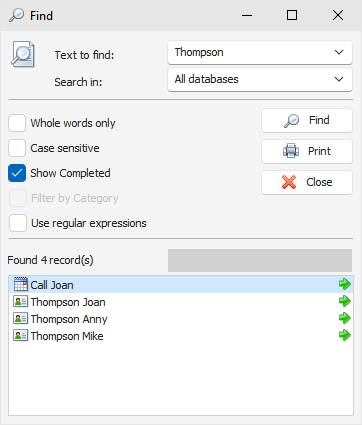Enable Use regular expressions
The width and height of the screenshot is (362, 425).
[18, 223]
